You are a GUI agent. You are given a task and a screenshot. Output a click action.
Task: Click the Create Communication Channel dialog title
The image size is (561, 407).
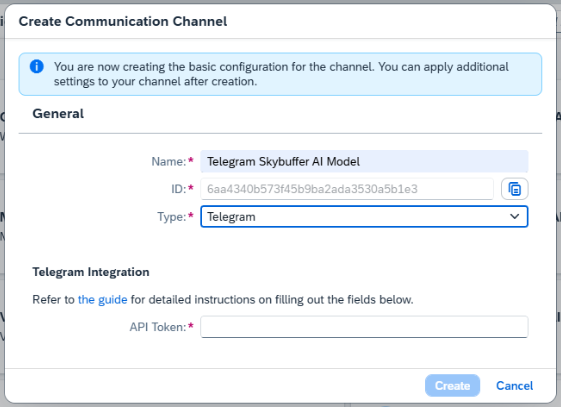coord(123,21)
